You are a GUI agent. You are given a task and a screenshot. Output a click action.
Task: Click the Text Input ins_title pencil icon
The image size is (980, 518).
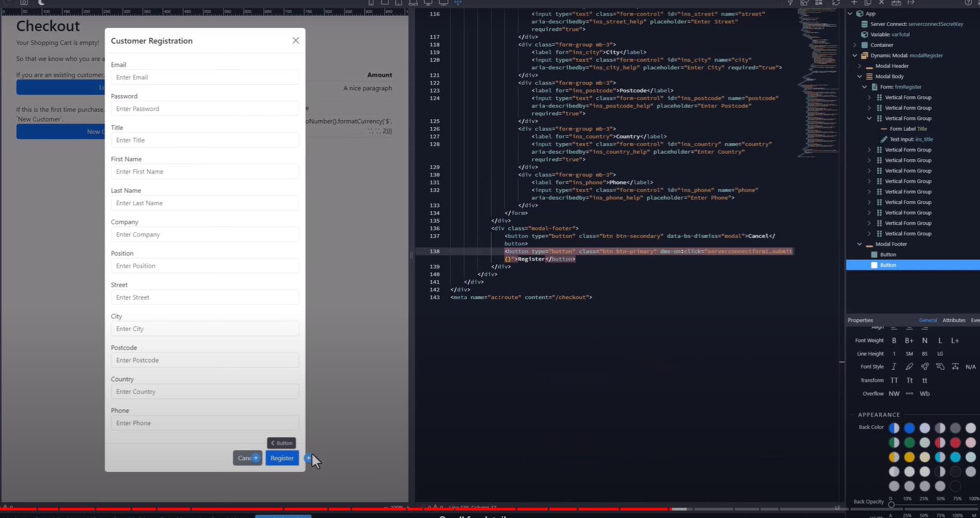coord(884,139)
